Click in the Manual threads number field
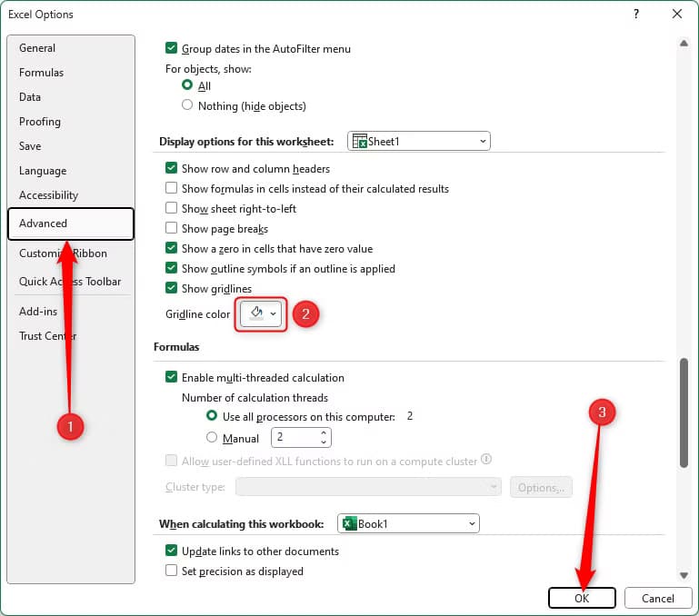The image size is (699, 616). click(295, 437)
